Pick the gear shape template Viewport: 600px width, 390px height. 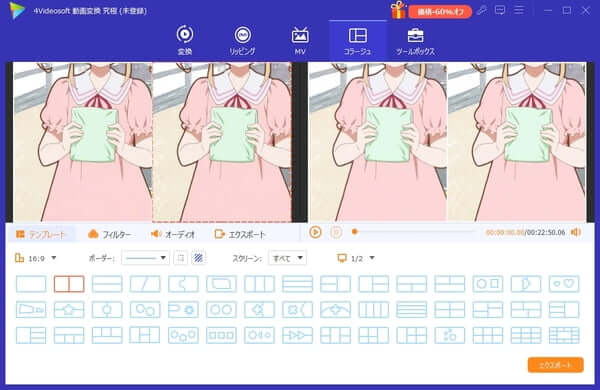[x=183, y=310]
